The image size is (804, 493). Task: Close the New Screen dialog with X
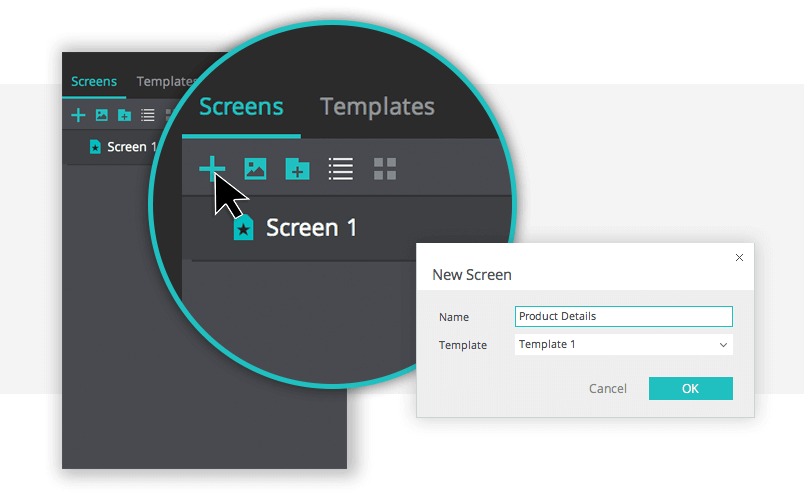click(739, 257)
